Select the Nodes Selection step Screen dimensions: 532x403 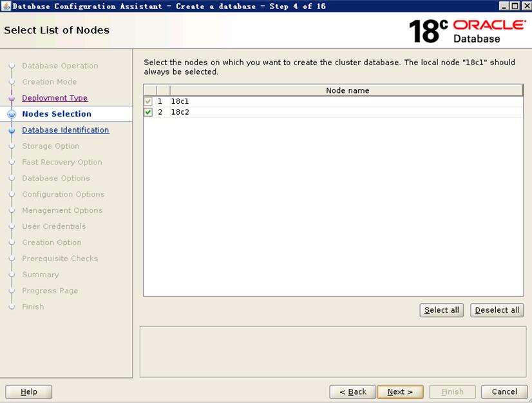pos(57,114)
